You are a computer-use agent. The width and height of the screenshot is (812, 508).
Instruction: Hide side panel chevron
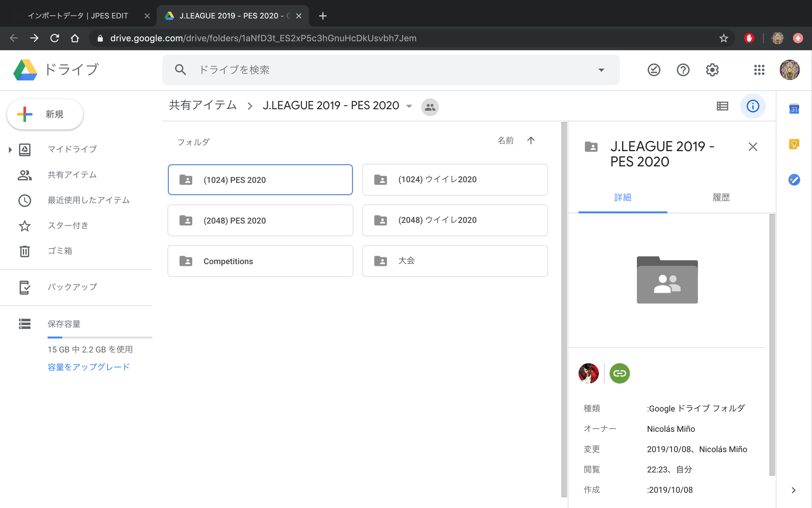(x=793, y=490)
